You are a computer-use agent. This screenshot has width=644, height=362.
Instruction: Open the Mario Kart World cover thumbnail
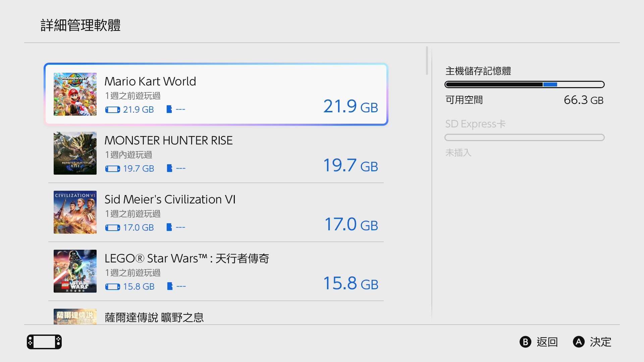click(x=75, y=94)
